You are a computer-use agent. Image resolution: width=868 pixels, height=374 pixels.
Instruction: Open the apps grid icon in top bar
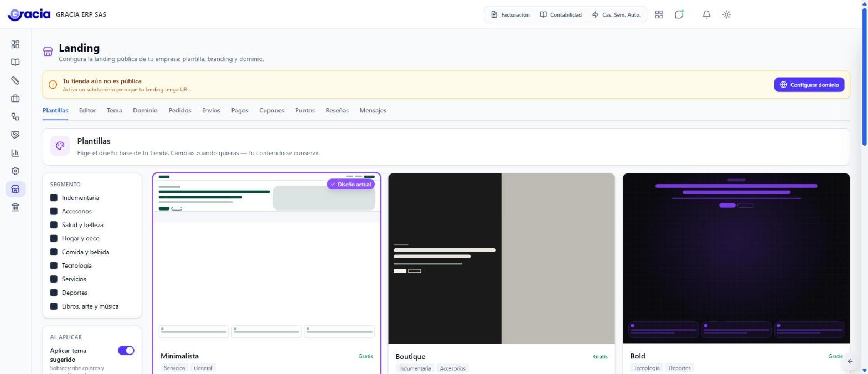[x=659, y=15]
